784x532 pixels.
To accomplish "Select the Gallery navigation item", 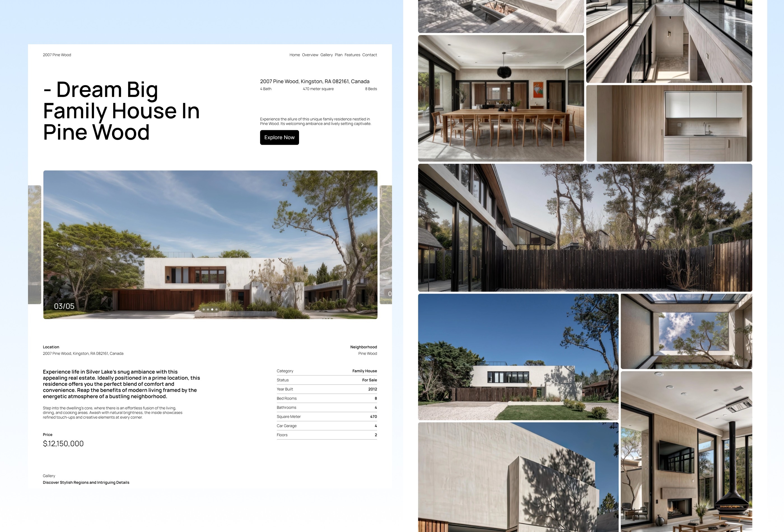I will coord(326,55).
